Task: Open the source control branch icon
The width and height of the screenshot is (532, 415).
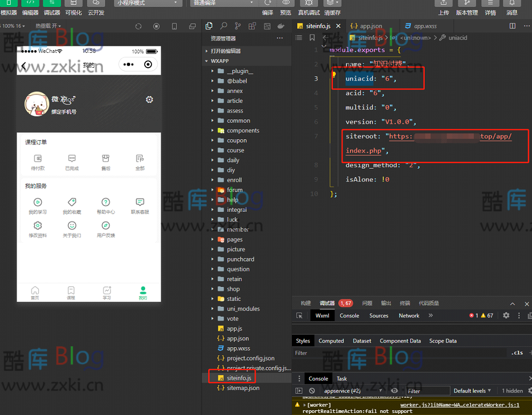Action: point(238,26)
